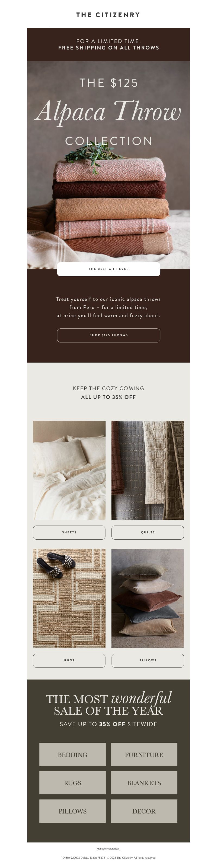
Task: Open the hanging quilts photo
Action: tap(148, 470)
